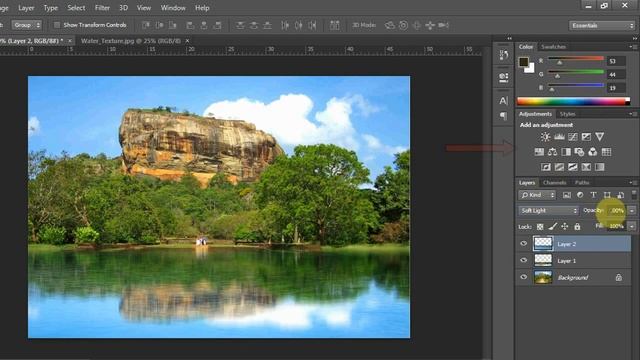640x360 pixels.
Task: Open the Soft Light blend mode dropdown
Action: 549,211
